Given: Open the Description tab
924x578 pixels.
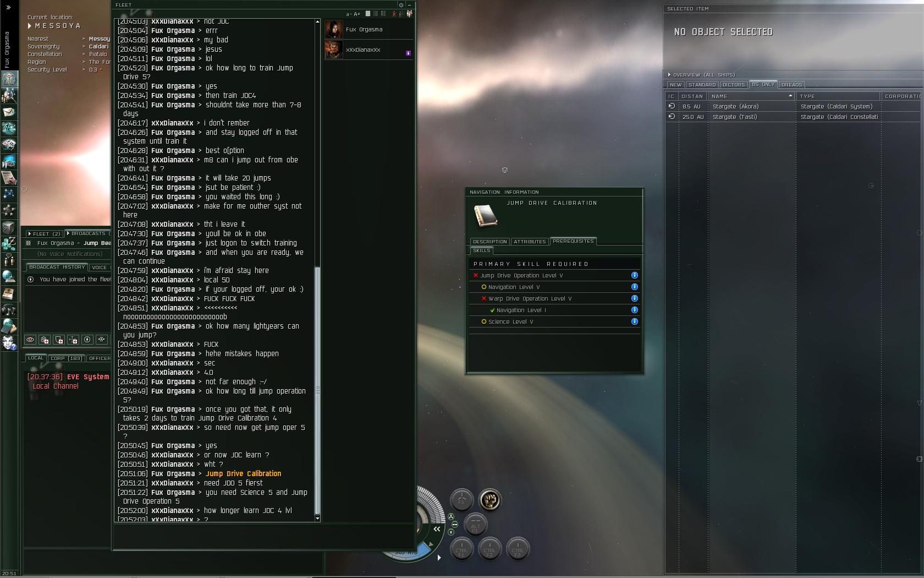Looking at the screenshot, I should [490, 242].
